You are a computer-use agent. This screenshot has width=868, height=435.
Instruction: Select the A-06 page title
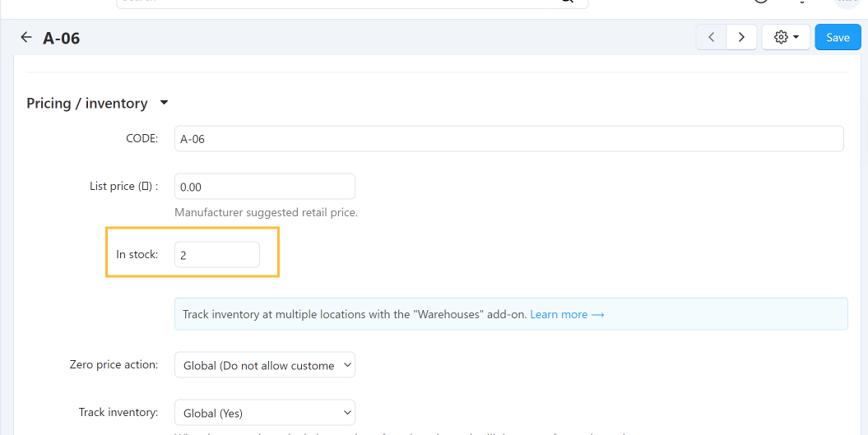(x=62, y=38)
